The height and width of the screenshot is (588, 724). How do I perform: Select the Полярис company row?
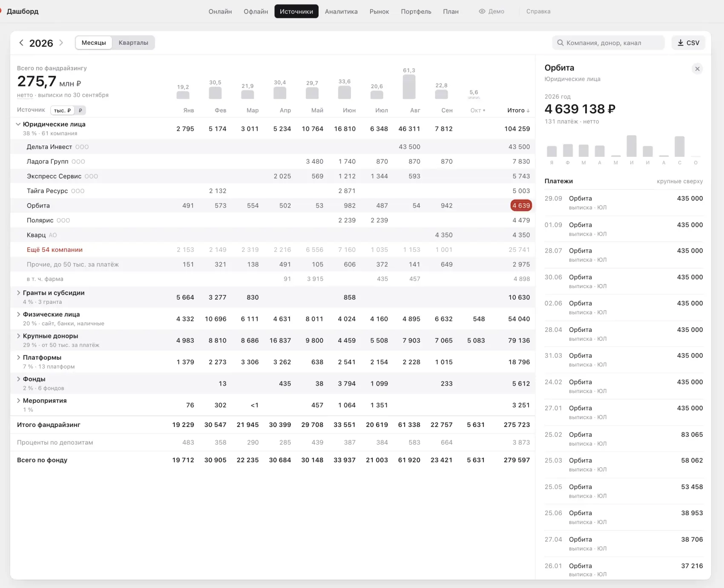(273, 220)
